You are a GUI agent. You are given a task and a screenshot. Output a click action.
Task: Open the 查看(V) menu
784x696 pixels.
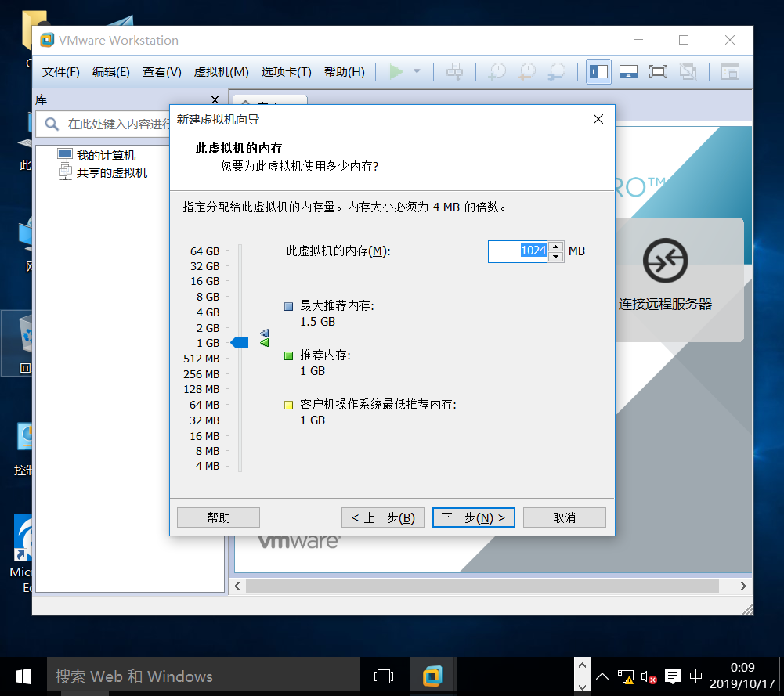pyautogui.click(x=161, y=72)
